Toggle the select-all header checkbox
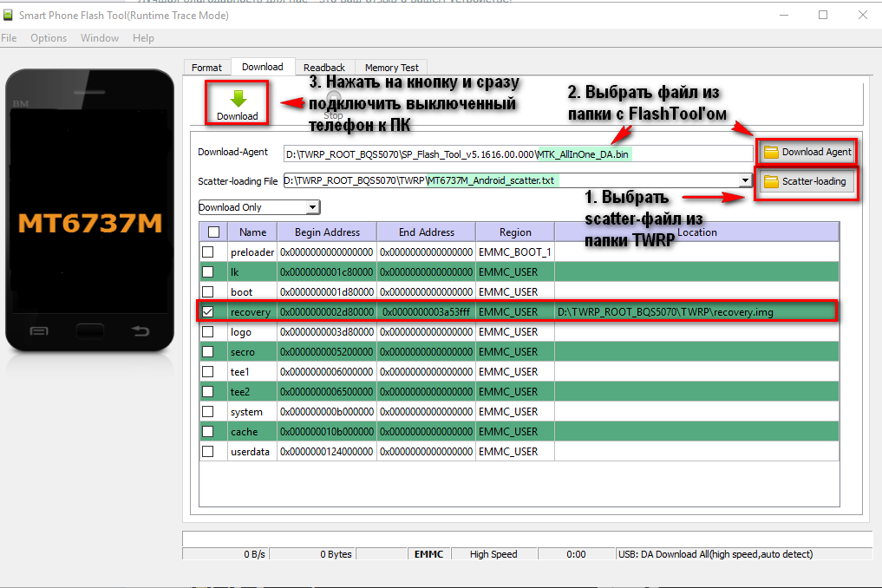 pyautogui.click(x=213, y=232)
